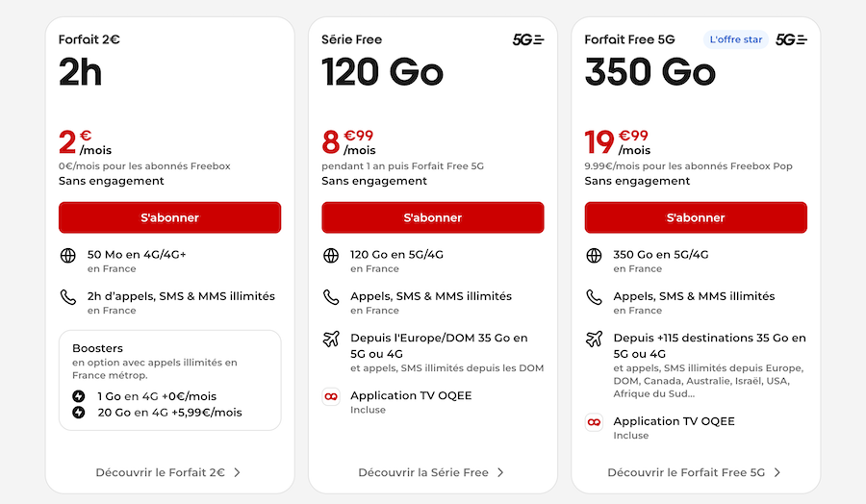Image resolution: width=866 pixels, height=504 pixels.
Task: Click 9.99€/mois pour les abonnés Freebox Pop note
Action: pos(689,166)
